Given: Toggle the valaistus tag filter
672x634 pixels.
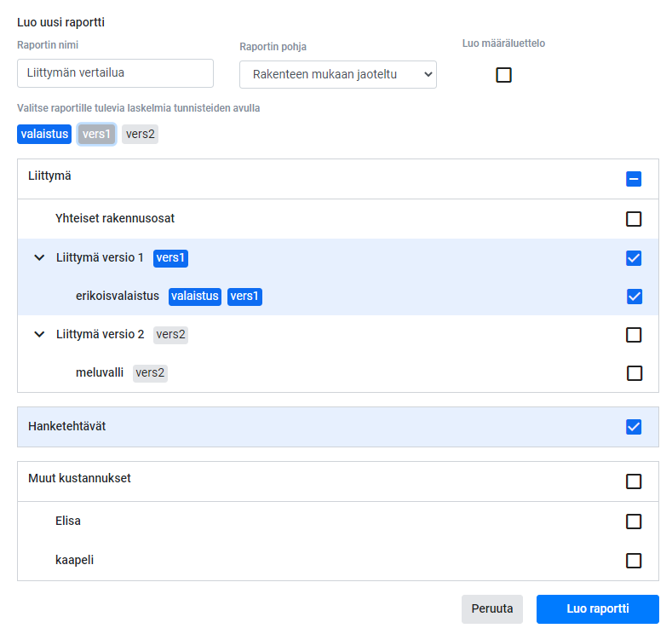Looking at the screenshot, I should point(44,134).
